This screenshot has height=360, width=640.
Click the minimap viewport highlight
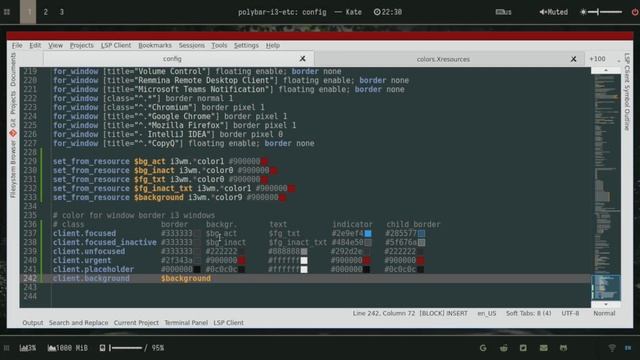606,287
